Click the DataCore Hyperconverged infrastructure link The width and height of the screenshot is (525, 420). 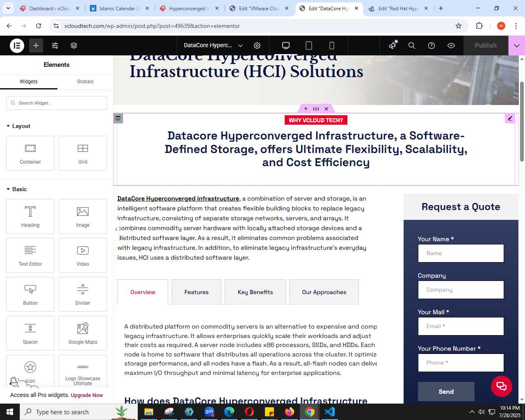(178, 199)
